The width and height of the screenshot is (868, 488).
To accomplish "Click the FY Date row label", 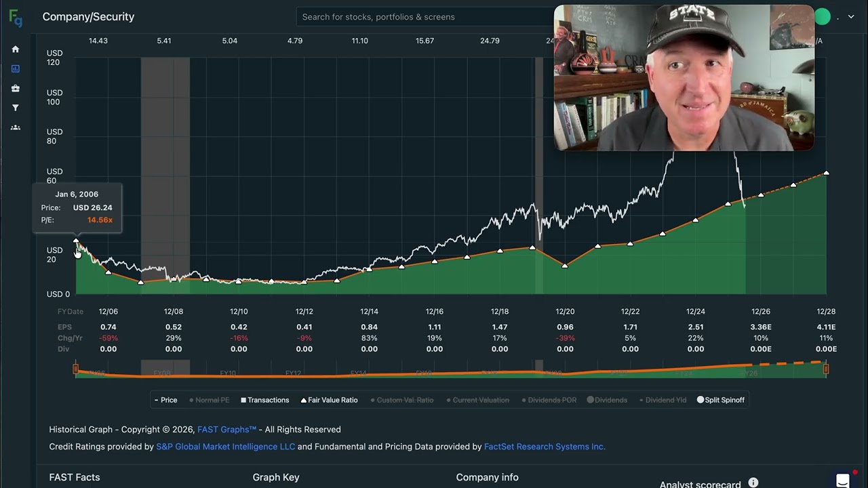I will (x=71, y=312).
